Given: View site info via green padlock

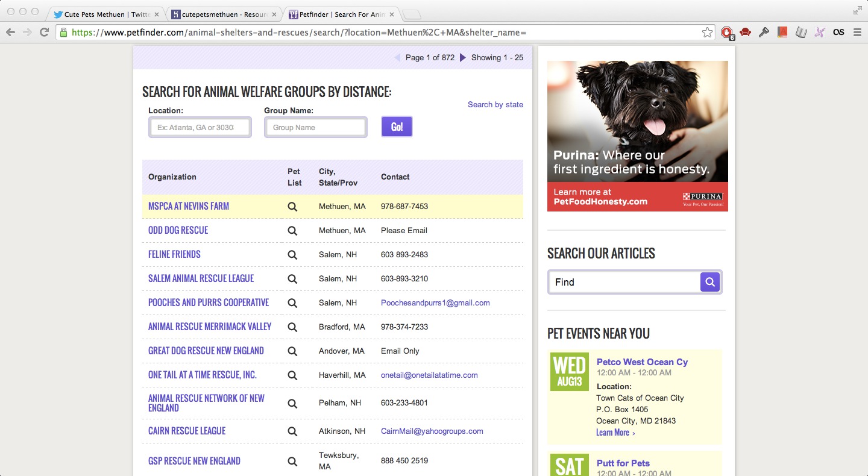Looking at the screenshot, I should 64,33.
